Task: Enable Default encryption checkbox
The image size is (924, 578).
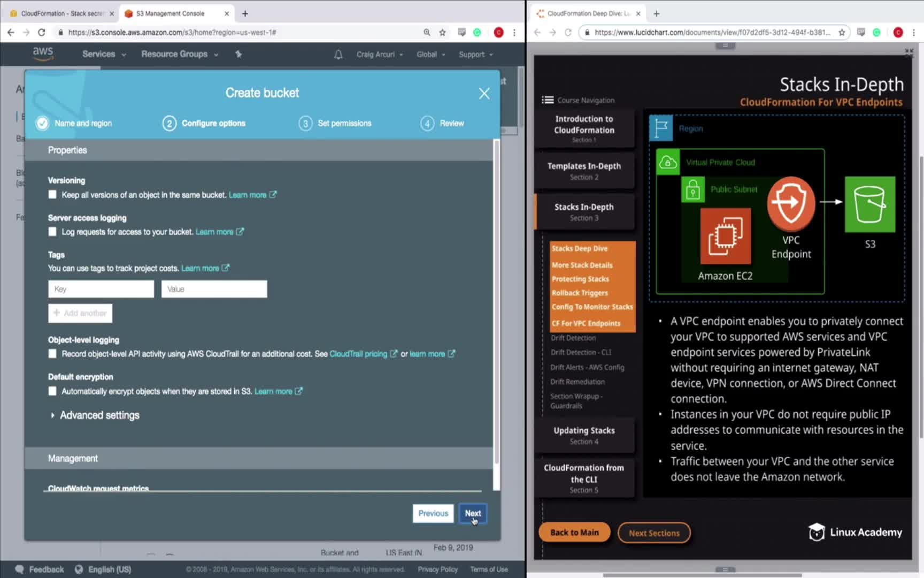Action: 52,391
